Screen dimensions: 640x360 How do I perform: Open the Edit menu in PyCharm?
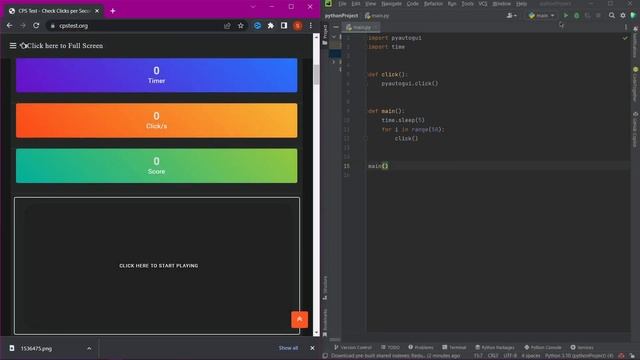[x=356, y=4]
